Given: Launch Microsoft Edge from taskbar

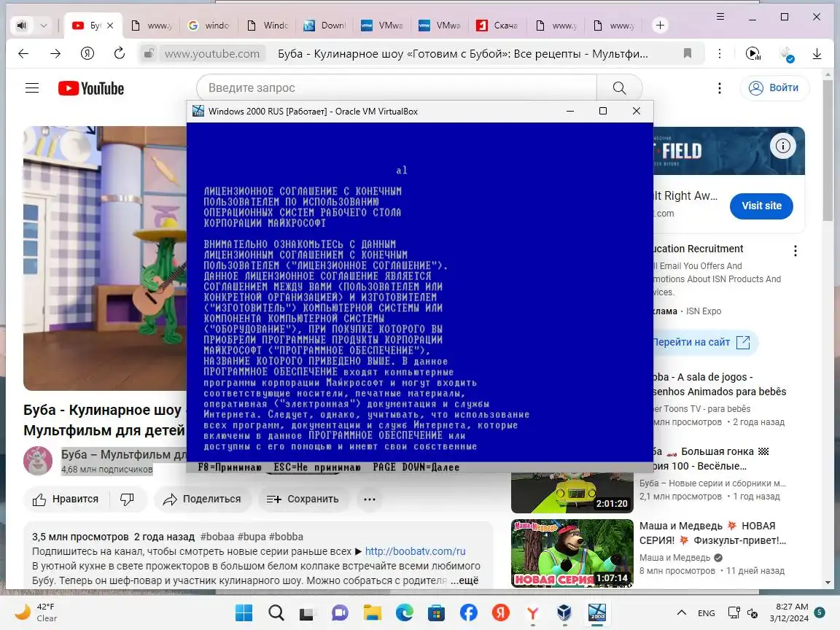Looking at the screenshot, I should pos(405,612).
